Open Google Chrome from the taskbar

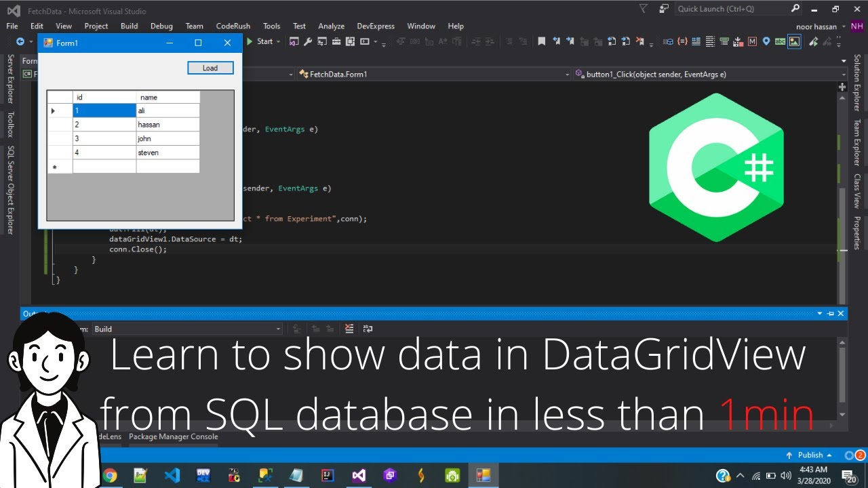click(x=110, y=475)
